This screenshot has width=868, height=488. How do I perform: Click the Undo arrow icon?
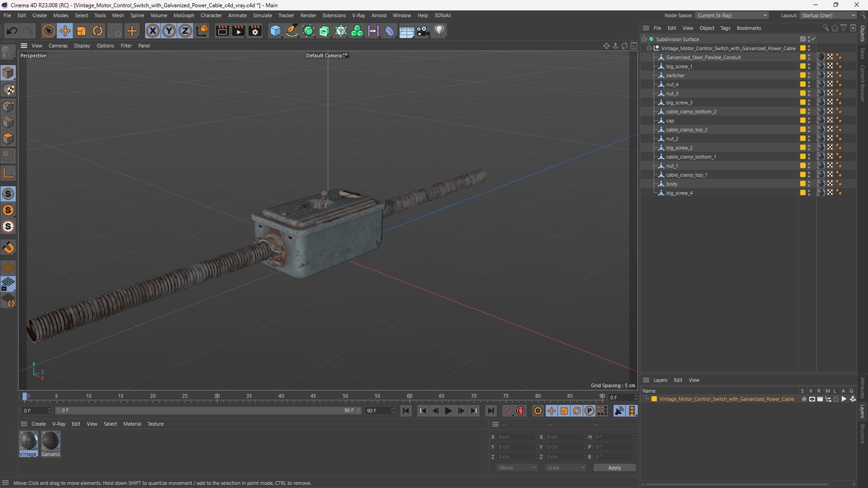(12, 31)
